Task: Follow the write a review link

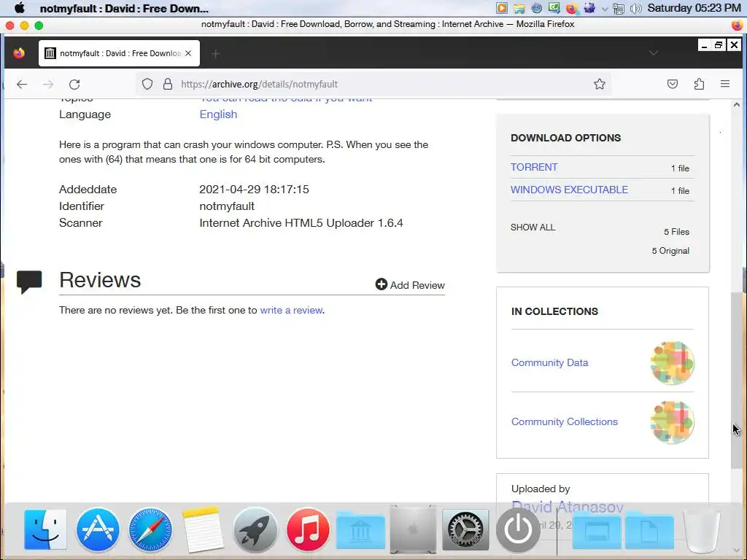Action: tap(291, 310)
